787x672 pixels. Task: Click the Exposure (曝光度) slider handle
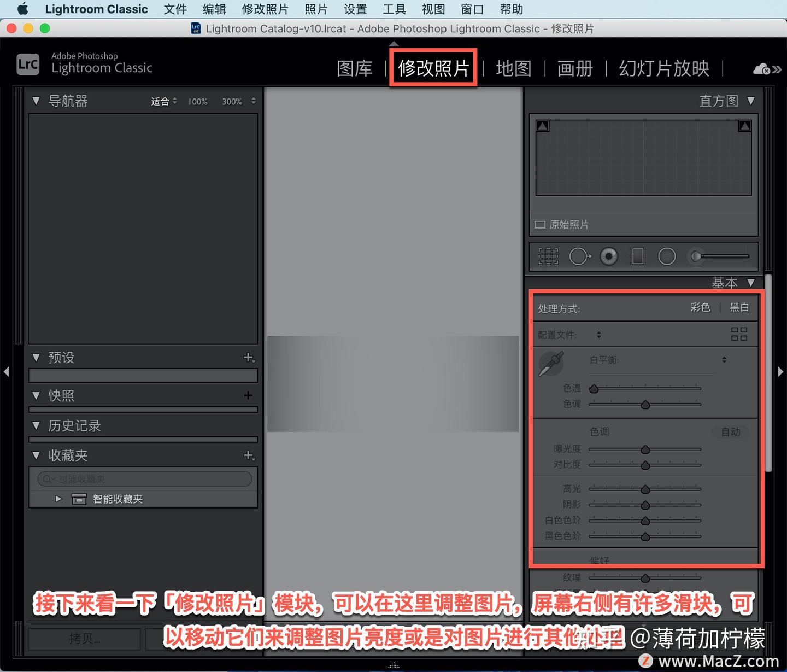pyautogui.click(x=645, y=449)
